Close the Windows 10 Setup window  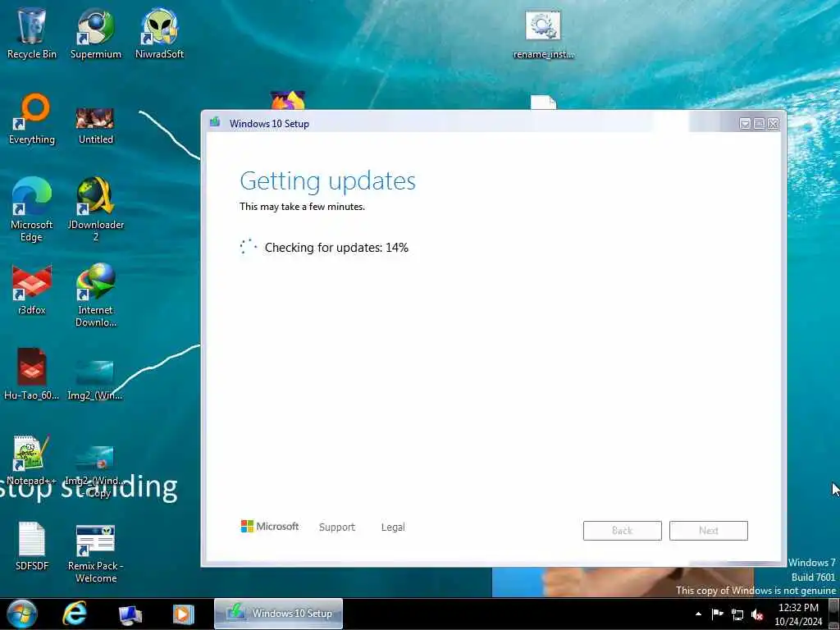tap(773, 124)
